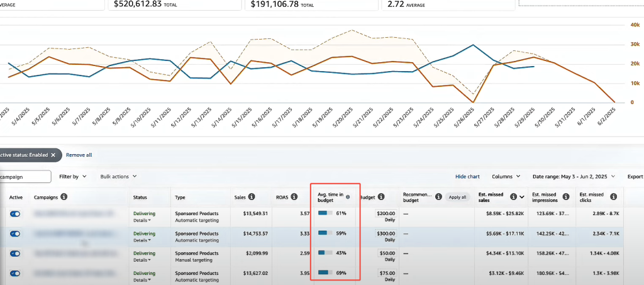Click the $200.00 daily budget field

[386, 214]
